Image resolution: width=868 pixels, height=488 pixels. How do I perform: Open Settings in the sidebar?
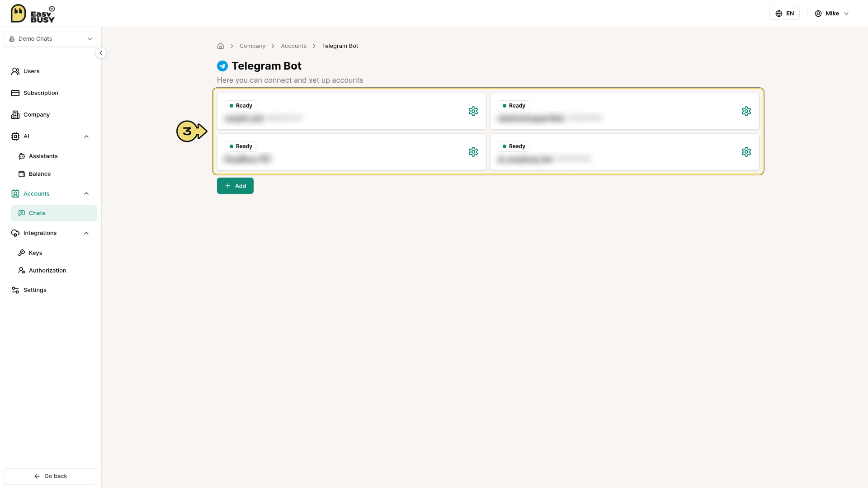pyautogui.click(x=51, y=290)
